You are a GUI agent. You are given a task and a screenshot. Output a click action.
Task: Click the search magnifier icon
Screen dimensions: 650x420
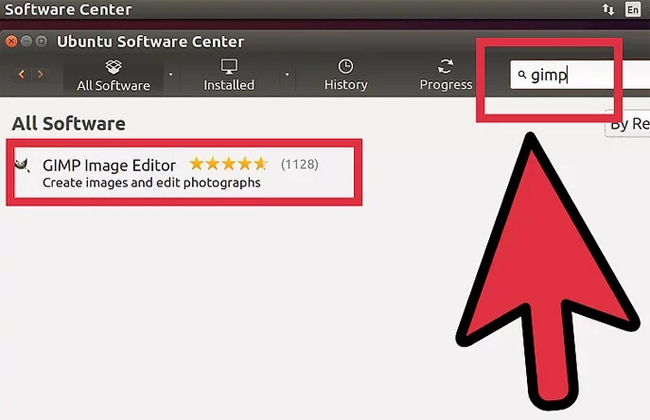pyautogui.click(x=522, y=75)
